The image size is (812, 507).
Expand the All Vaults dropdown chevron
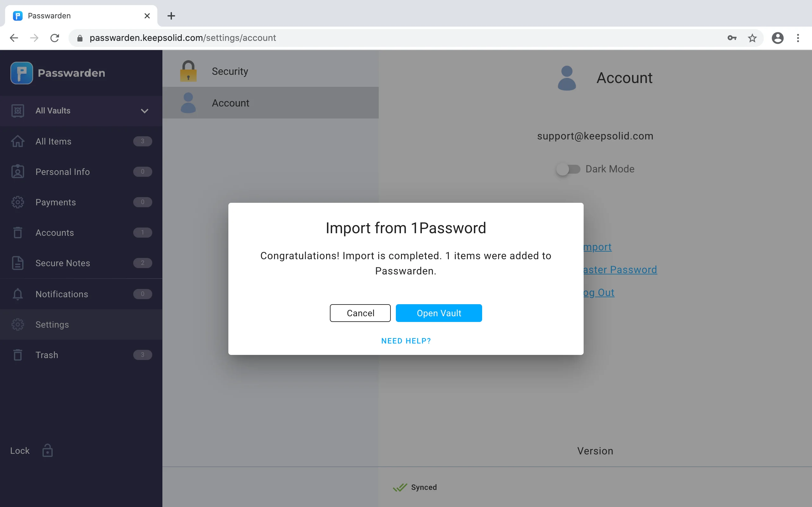(144, 111)
